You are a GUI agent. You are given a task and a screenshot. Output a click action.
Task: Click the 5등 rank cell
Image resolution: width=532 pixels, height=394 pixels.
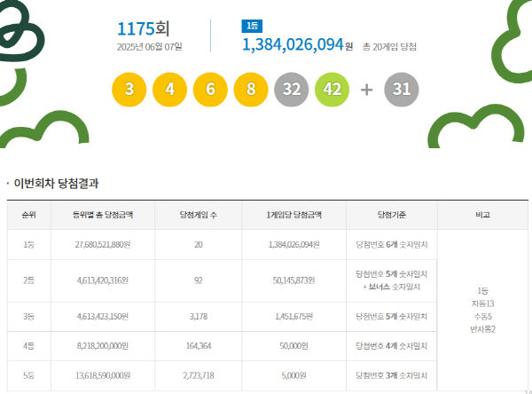(x=29, y=375)
